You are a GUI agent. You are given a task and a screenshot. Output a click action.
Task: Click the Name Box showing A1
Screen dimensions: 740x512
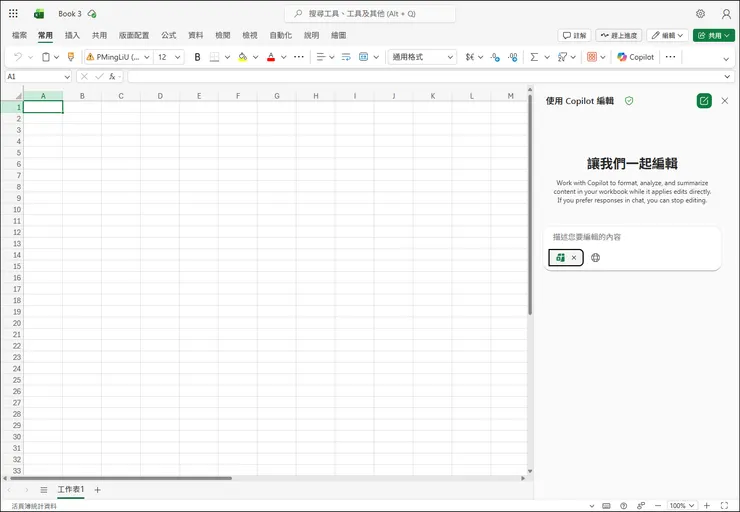pos(38,76)
